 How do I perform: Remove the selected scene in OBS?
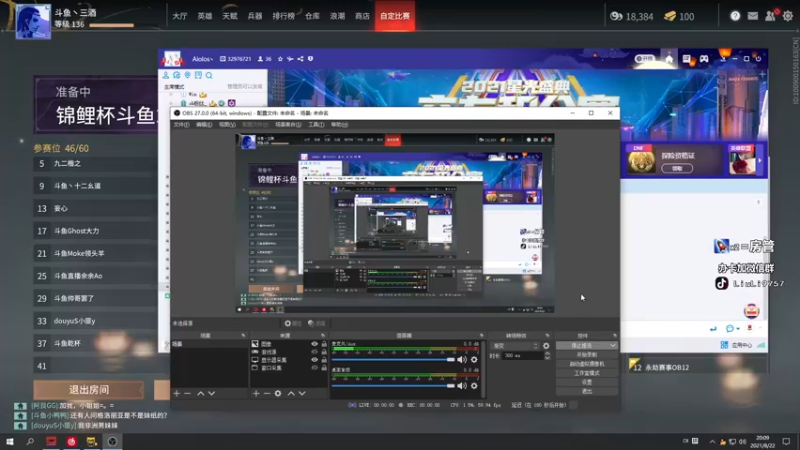(x=187, y=393)
